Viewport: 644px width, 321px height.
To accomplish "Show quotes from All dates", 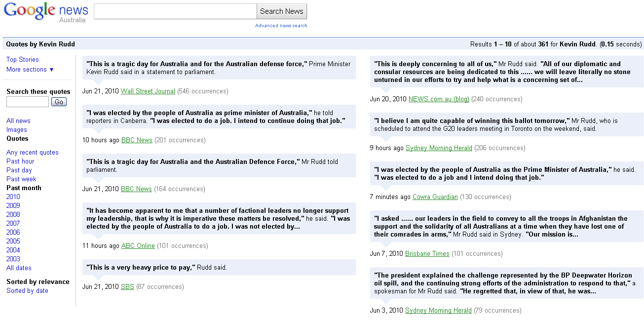I will [19, 268].
